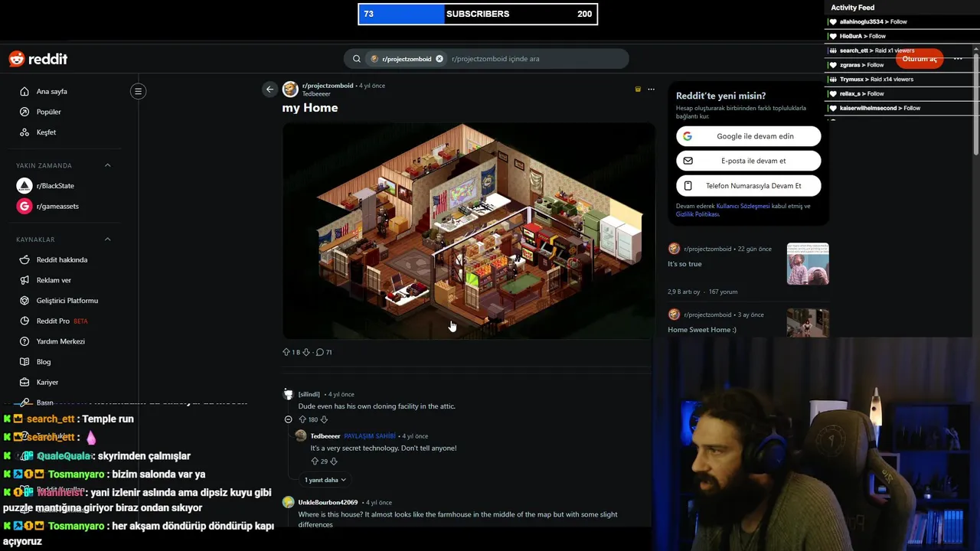
Task: Click E-posta ile devam et button
Action: [749, 161]
